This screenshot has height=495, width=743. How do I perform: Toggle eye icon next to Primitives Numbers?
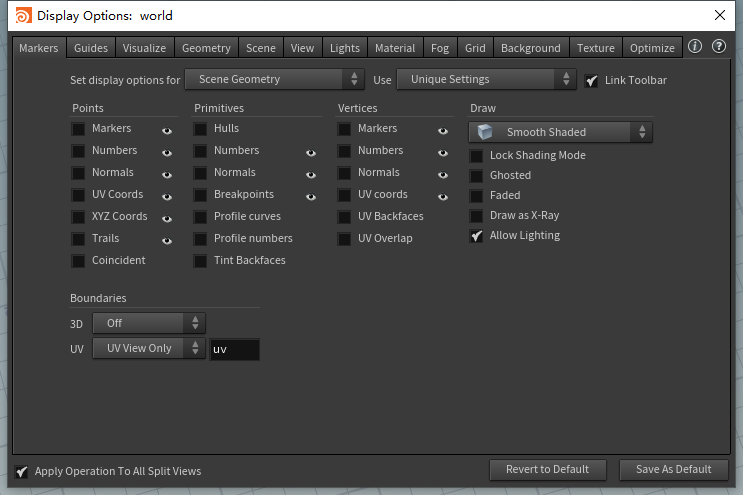tap(311, 152)
